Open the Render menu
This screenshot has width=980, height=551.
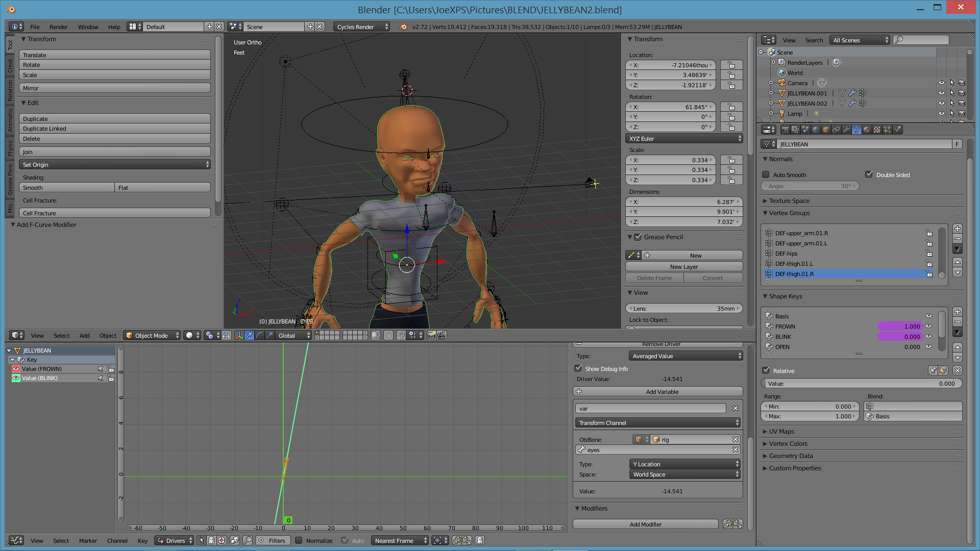tap(58, 27)
